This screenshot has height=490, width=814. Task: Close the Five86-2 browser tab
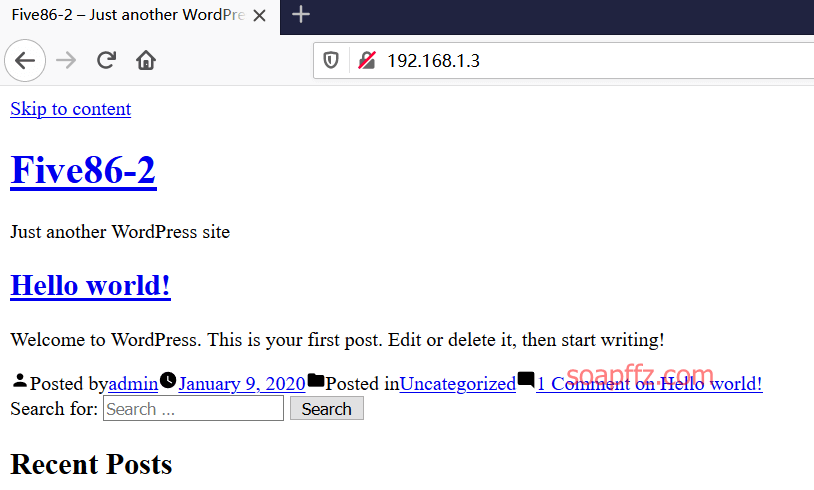pos(260,16)
